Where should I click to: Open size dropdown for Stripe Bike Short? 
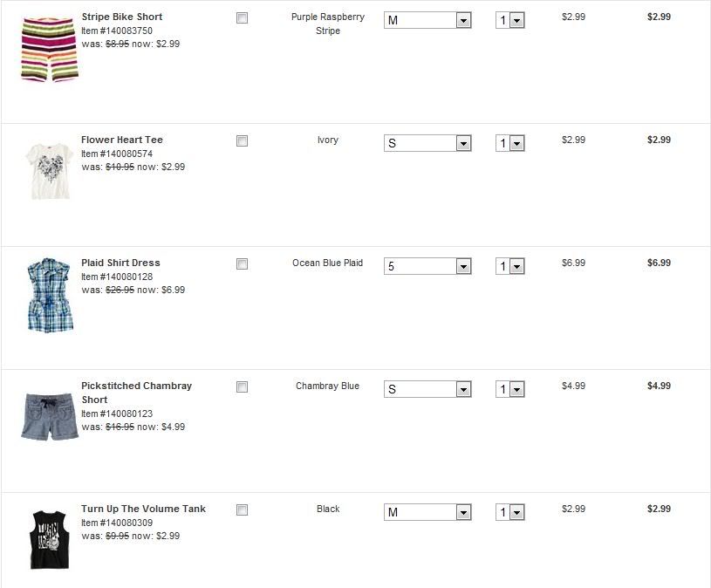coord(427,20)
